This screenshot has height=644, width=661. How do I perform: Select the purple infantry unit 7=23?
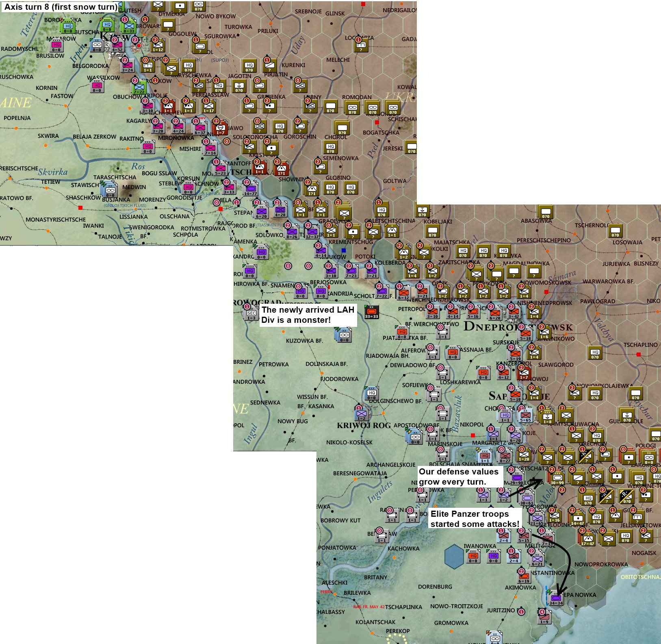[351, 271]
